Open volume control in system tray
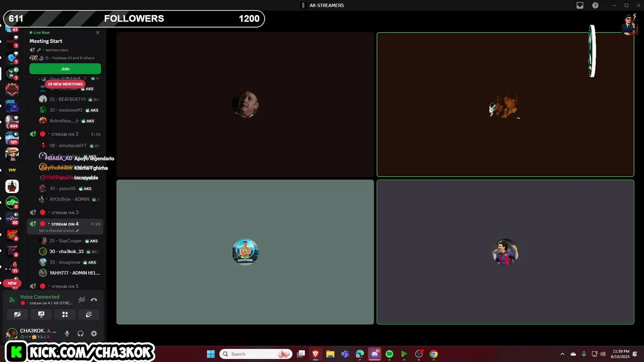The image size is (644, 362). click(603, 354)
